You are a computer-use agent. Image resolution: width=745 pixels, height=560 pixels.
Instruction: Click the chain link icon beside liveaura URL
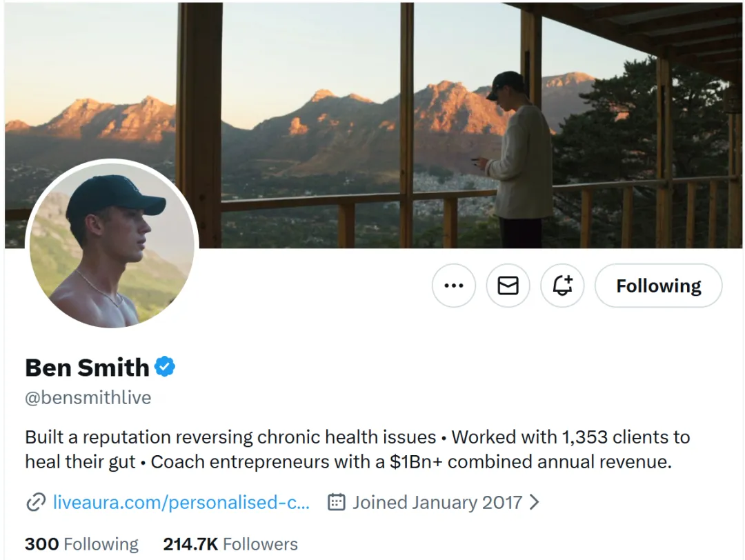(35, 502)
